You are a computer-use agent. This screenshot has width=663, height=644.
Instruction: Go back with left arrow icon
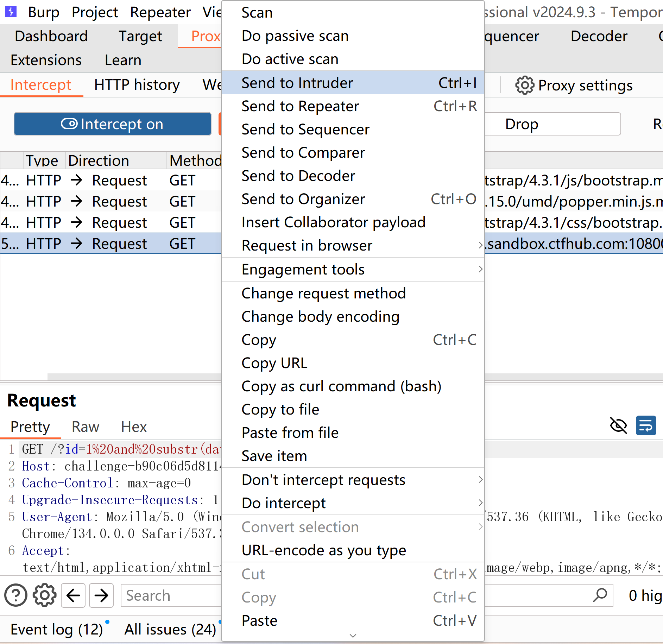point(73,595)
